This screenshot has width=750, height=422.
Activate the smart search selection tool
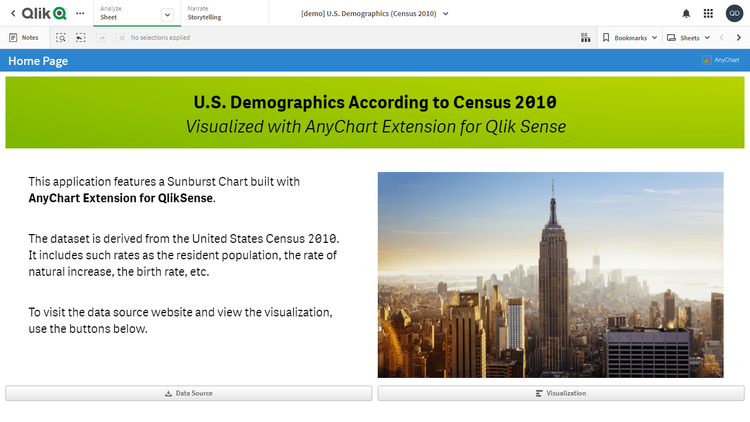pyautogui.click(x=61, y=37)
